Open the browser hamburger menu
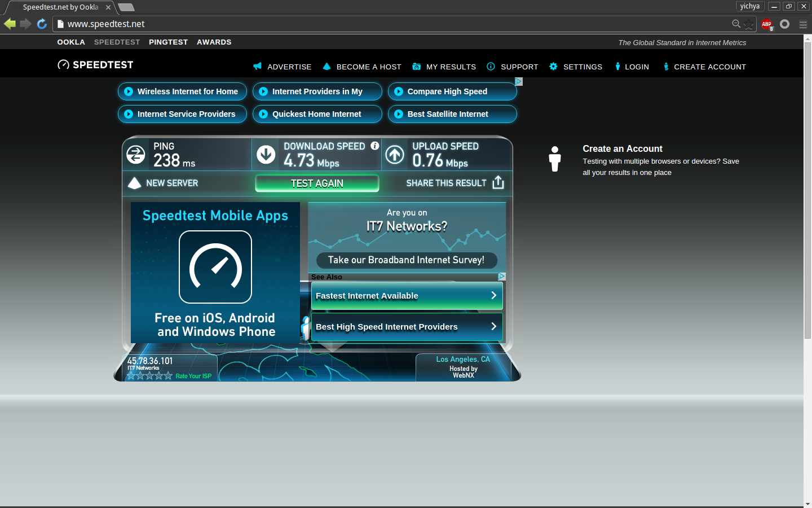The image size is (812, 508). [803, 24]
